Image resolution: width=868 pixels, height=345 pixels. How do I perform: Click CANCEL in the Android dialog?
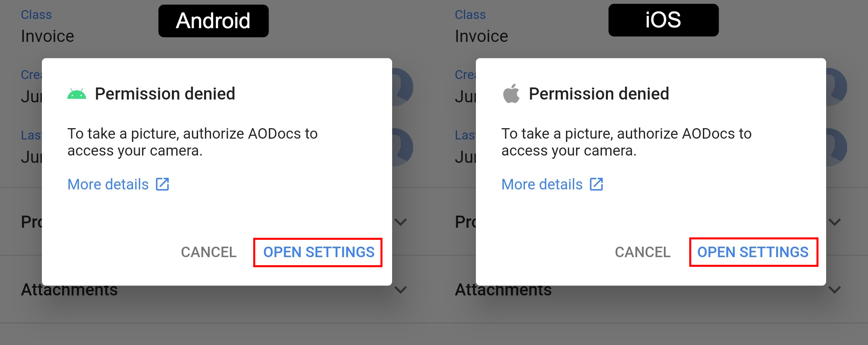[209, 252]
